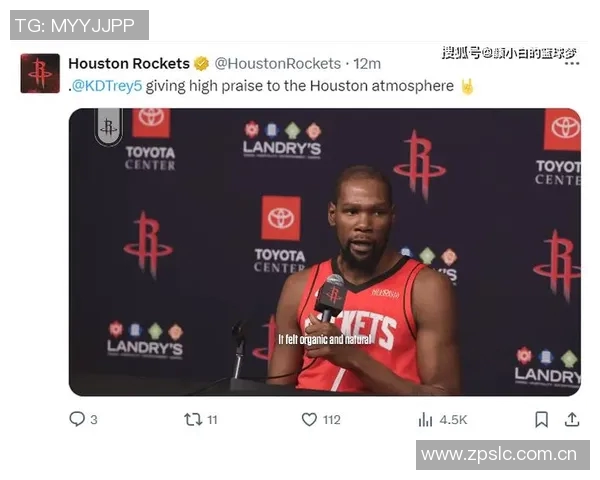Like the tweet with heart icon
Viewport: 600px width, 480px height.
(x=309, y=420)
